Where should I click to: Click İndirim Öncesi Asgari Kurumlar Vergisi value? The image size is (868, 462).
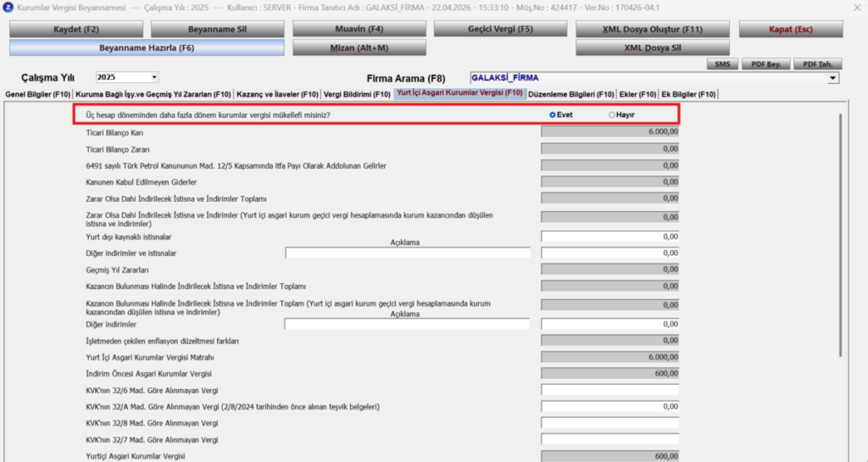coord(610,374)
